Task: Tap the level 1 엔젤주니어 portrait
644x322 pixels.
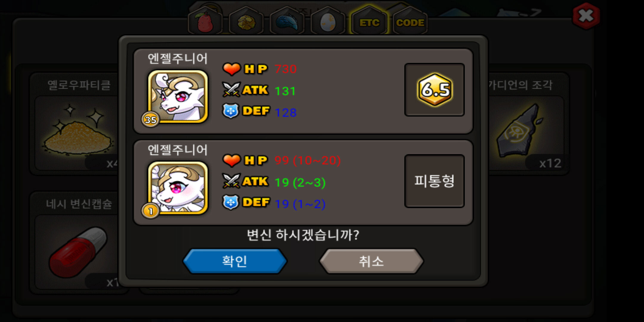Action: click(x=178, y=188)
